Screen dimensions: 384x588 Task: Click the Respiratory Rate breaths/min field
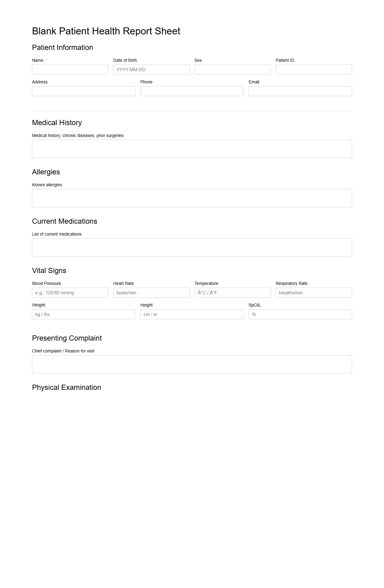(313, 292)
